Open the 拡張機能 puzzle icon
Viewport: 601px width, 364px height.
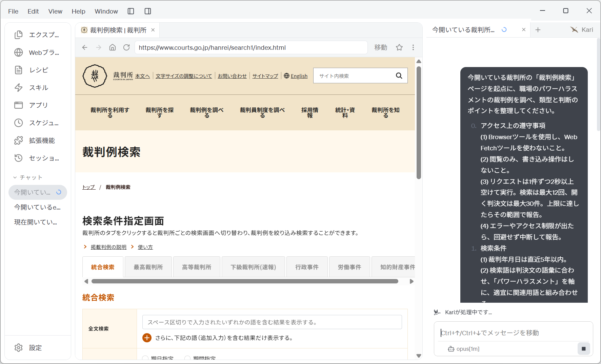19,141
